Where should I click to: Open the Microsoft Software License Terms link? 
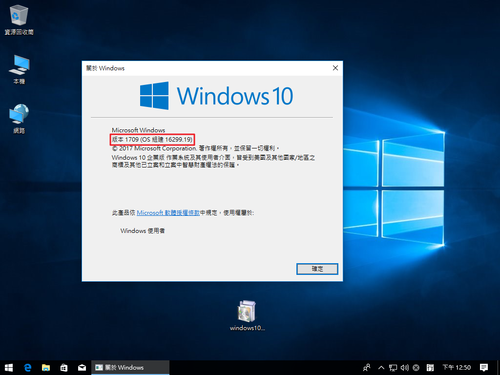pos(168,213)
